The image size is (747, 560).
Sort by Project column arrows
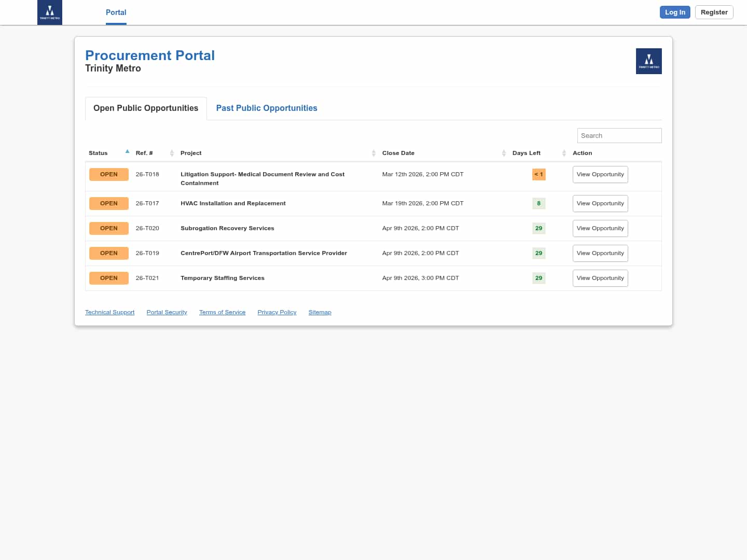pos(374,153)
